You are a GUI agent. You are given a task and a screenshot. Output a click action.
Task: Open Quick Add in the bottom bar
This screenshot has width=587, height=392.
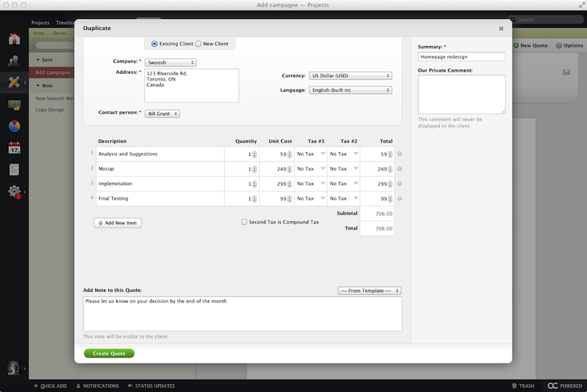[x=51, y=385]
